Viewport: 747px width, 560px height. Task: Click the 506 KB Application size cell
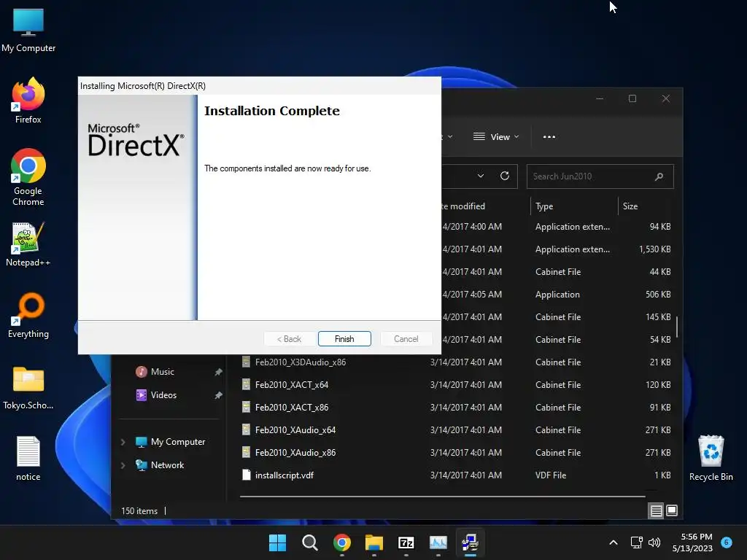point(658,295)
